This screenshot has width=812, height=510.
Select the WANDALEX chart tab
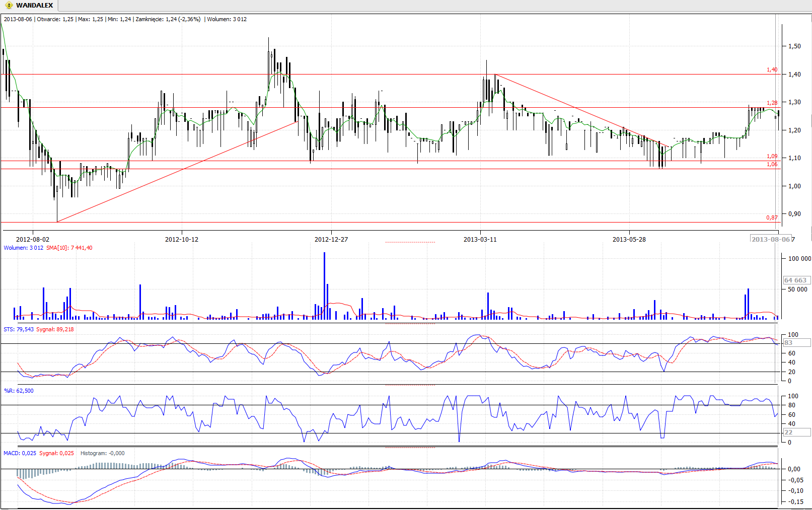29,6
